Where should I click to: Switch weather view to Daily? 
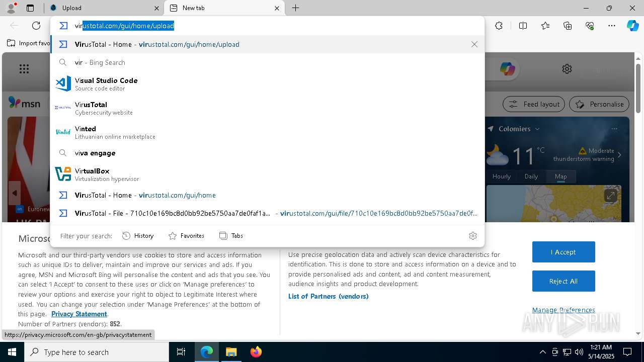tap(531, 176)
